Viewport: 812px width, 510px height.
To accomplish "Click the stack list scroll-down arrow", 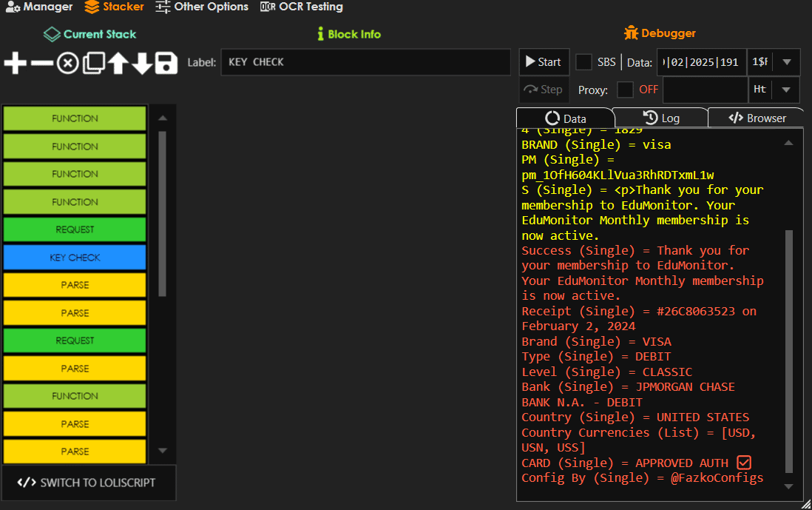I will tap(163, 451).
